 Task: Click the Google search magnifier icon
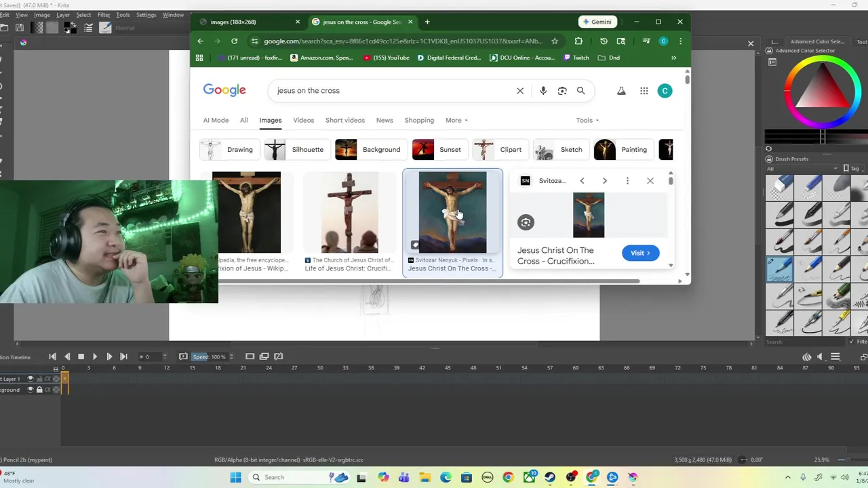(580, 90)
